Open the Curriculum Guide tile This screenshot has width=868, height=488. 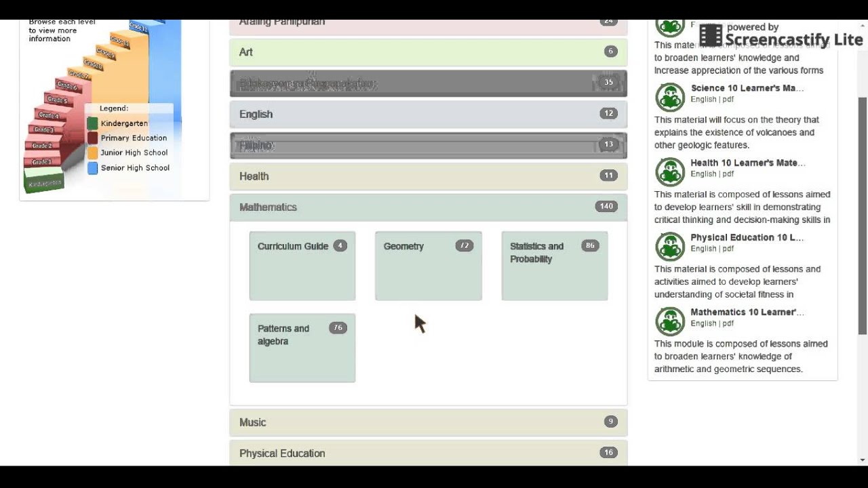coord(302,266)
